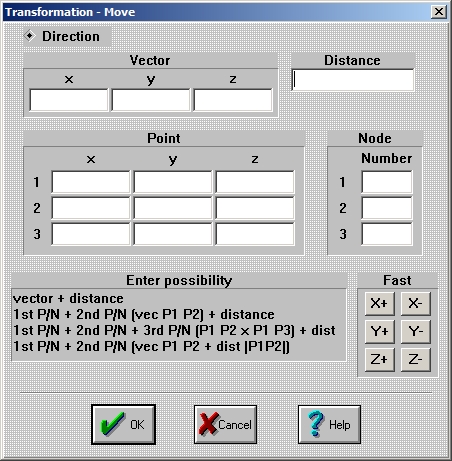The height and width of the screenshot is (461, 452).
Task: Choose the X+ fast direction button
Action: coord(379,304)
